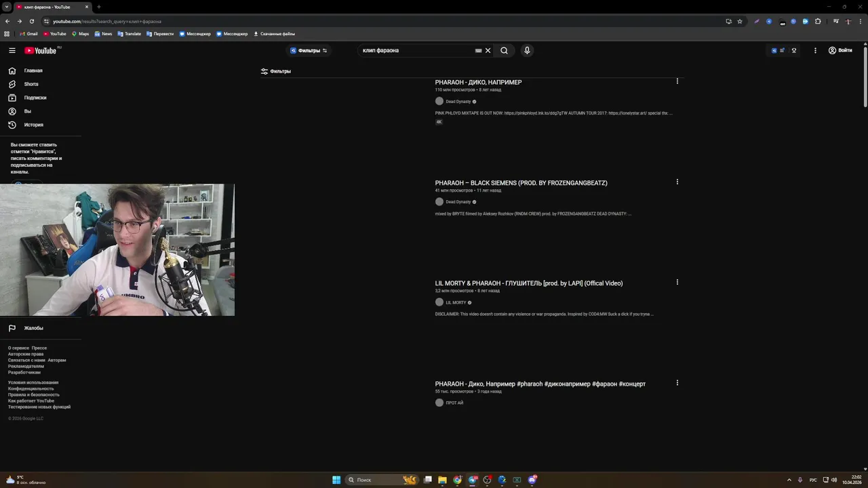Open more options for ГЛУШИТЕЛЬ video
This screenshot has height=488, width=868.
pyautogui.click(x=677, y=282)
